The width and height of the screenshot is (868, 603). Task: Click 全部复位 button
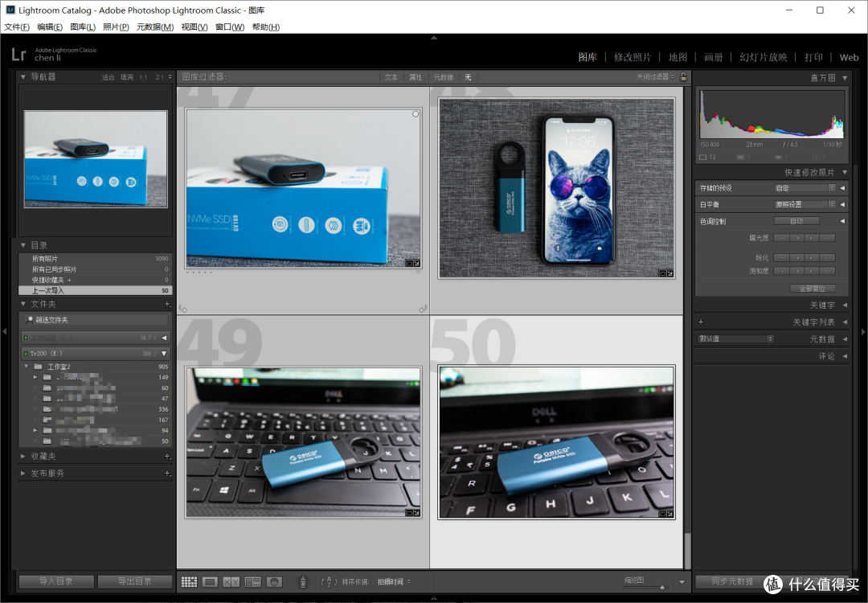812,289
